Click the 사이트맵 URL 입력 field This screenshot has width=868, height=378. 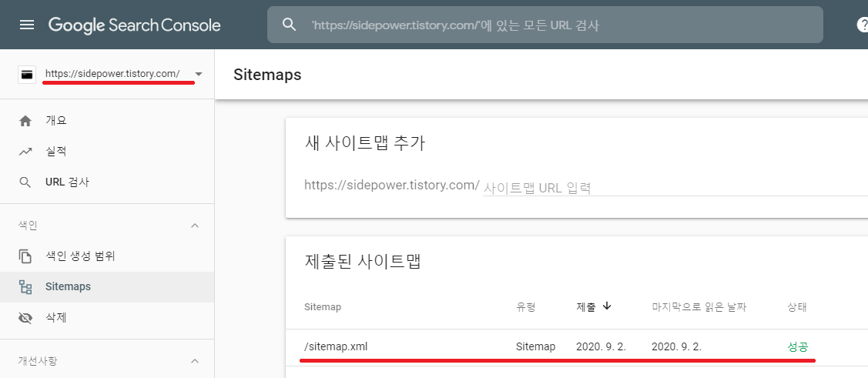point(675,188)
